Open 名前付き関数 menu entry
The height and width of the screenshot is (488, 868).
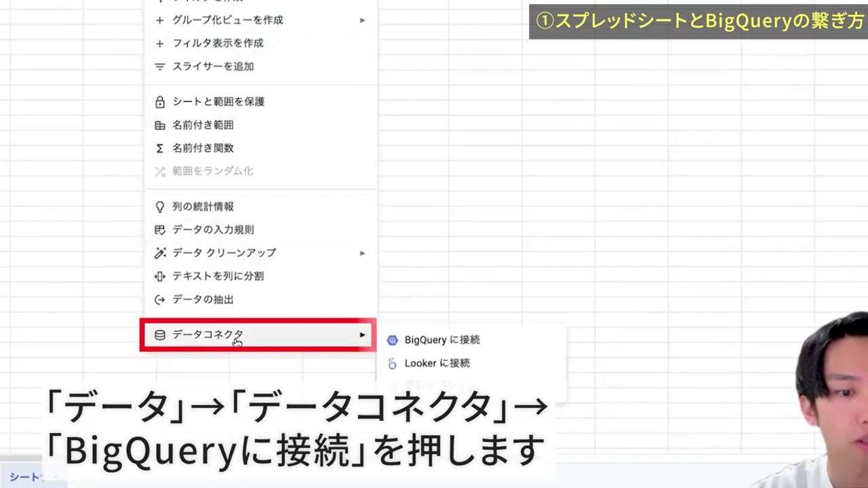[260, 148]
